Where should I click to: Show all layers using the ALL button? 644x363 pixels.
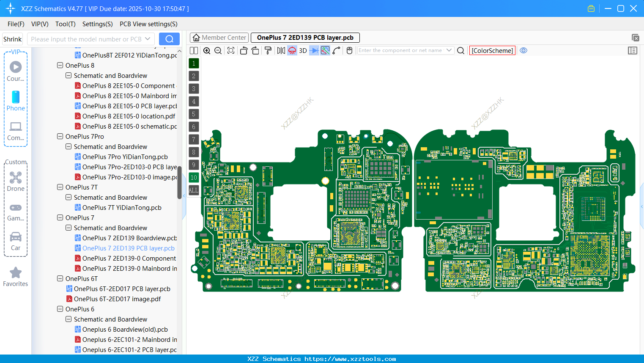(x=193, y=190)
